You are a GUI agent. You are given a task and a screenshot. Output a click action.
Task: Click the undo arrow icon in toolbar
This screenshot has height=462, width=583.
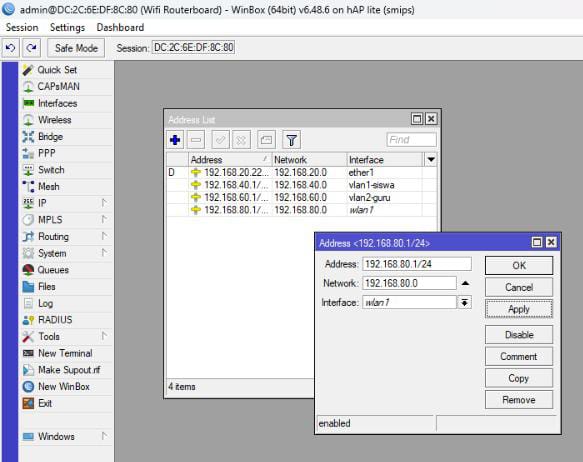[10, 48]
